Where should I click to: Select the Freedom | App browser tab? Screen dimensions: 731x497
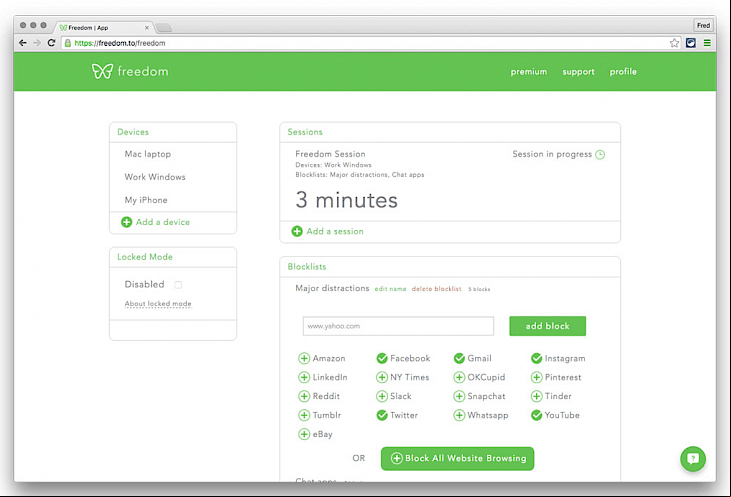point(103,28)
